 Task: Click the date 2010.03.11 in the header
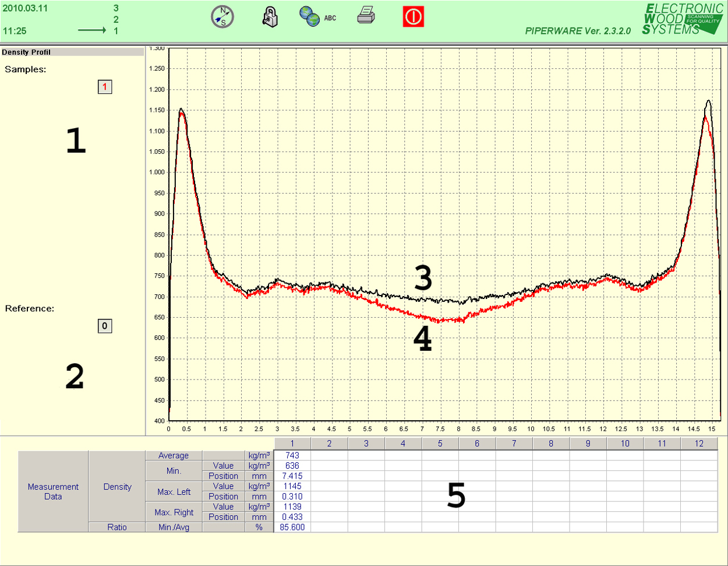(25, 8)
